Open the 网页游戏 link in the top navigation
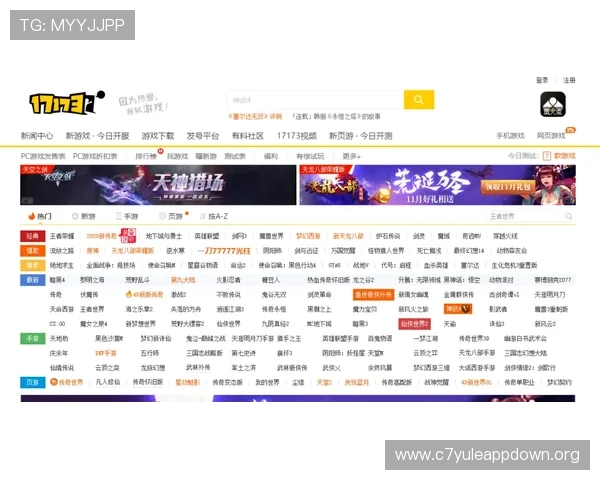This screenshot has height=480, width=600. [x=551, y=136]
